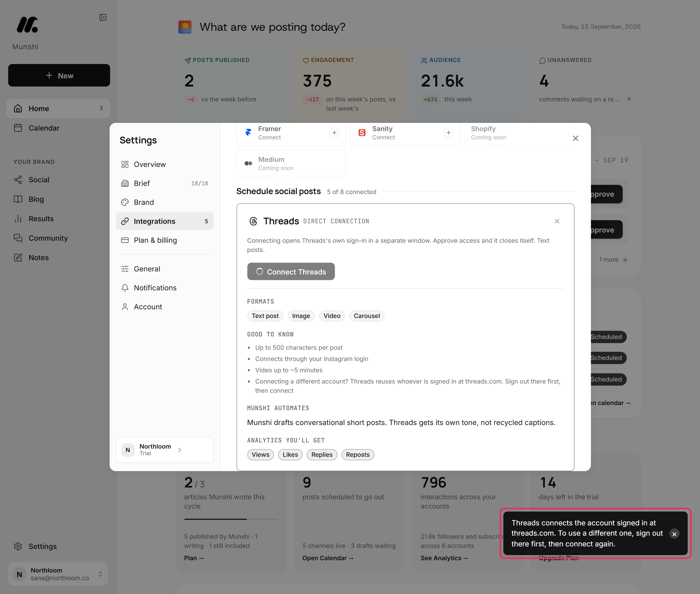Viewport: 700px width, 594px height.
Task: Select Overview in Settings
Action: pos(164,164)
